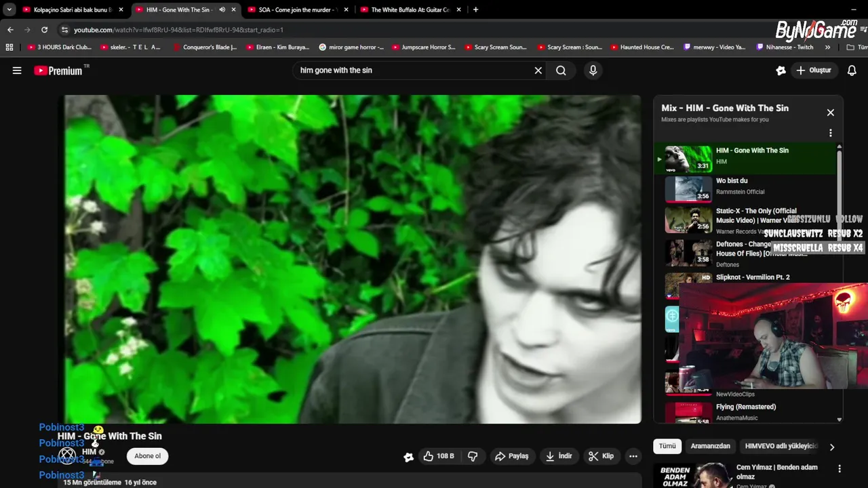Start voice search with microphone icon
Image resolution: width=868 pixels, height=488 pixels.
(x=593, y=70)
